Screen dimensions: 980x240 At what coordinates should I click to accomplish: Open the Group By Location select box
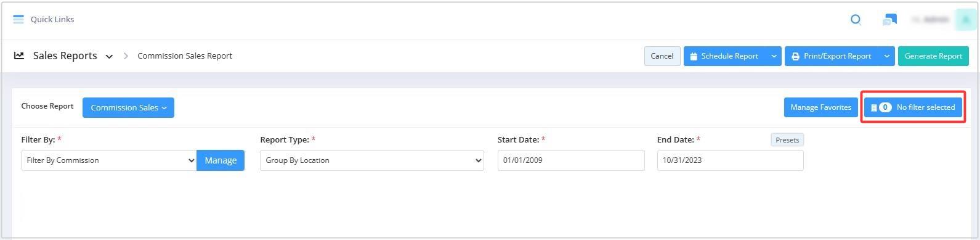(x=372, y=160)
